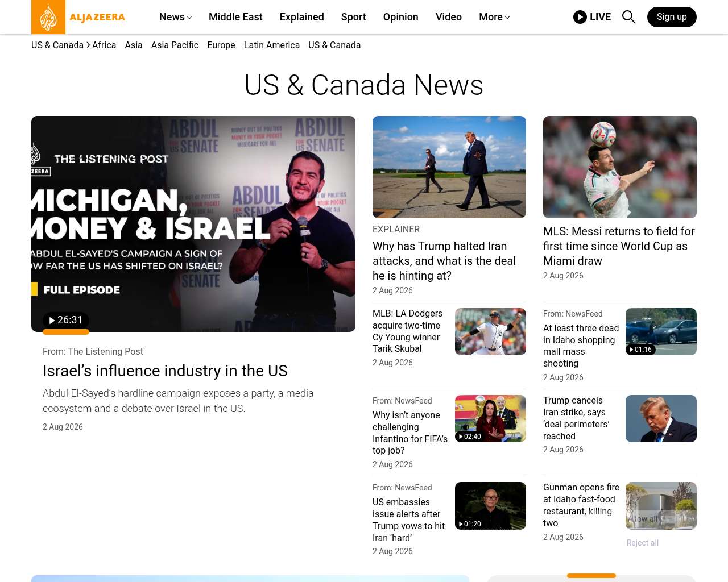Open the search magnifier icon
Viewport: 728px width, 582px height.
pyautogui.click(x=628, y=17)
